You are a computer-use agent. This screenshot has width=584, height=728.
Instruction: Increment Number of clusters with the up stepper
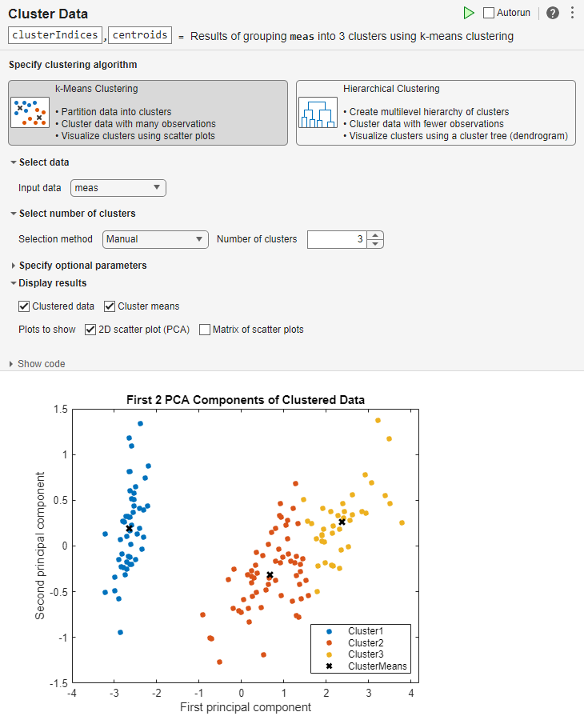click(x=374, y=234)
